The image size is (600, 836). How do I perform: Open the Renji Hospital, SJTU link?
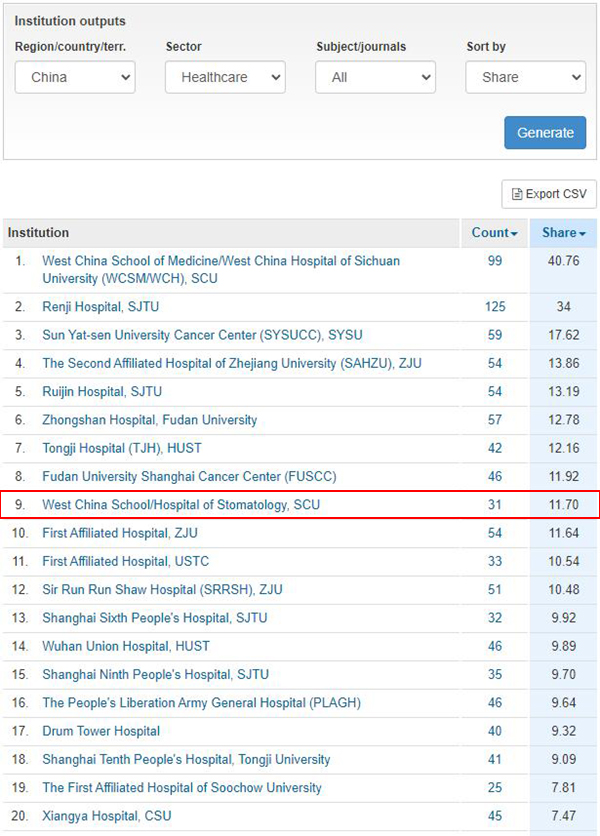coord(101,307)
